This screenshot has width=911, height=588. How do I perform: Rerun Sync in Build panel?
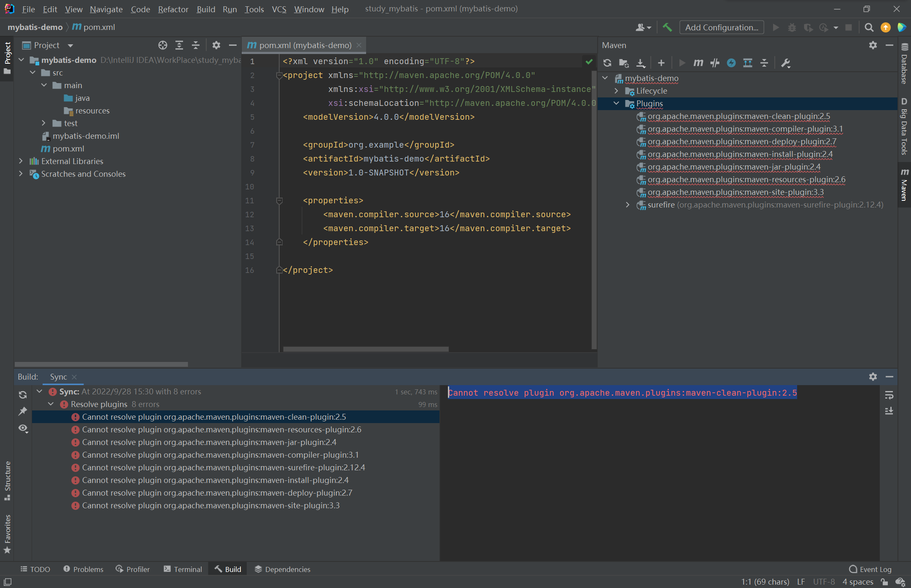23,395
